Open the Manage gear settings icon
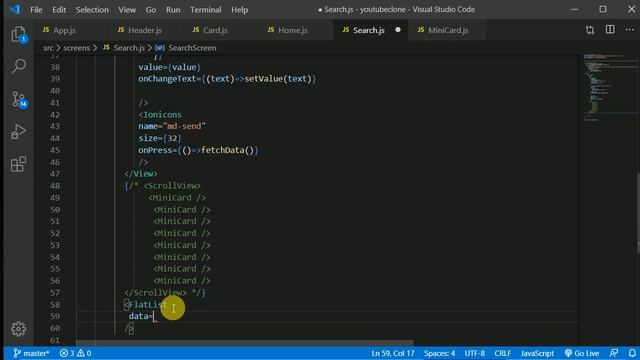 pyautogui.click(x=18, y=329)
